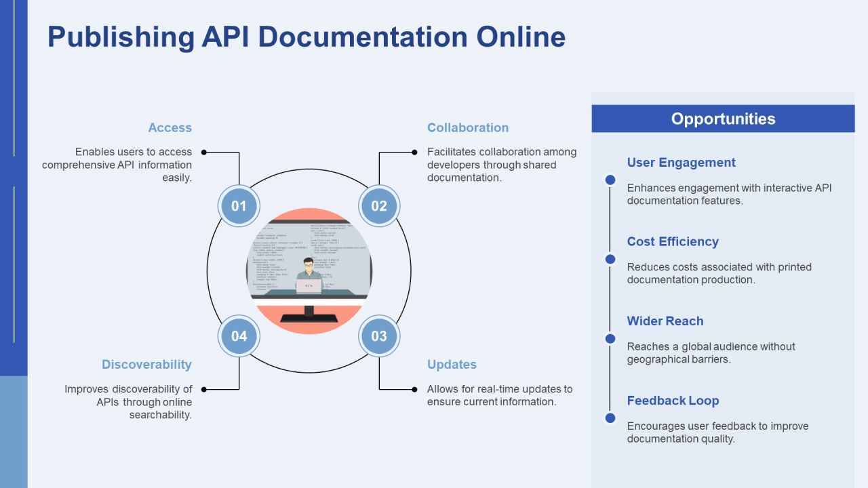Screen dimensions: 868x488
Task: Click the 03 numbered circle
Action: [x=379, y=335]
